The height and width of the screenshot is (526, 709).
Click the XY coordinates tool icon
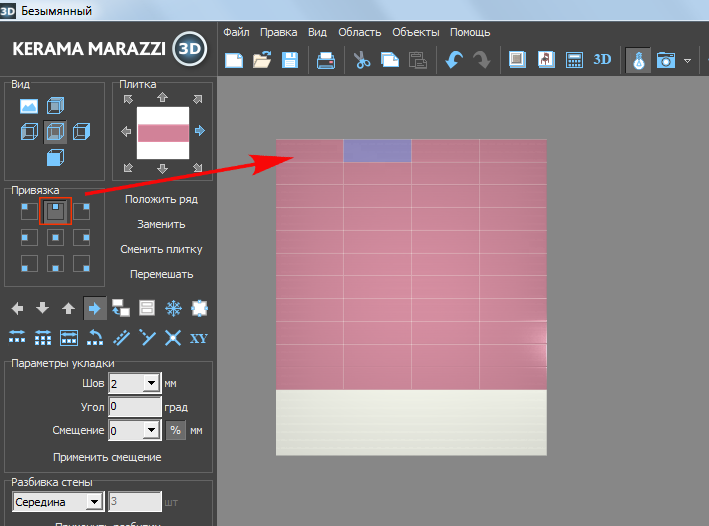point(199,337)
